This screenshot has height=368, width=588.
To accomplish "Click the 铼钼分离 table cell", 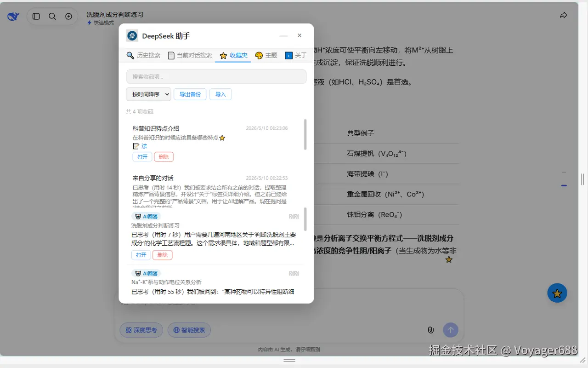I will click(374, 214).
